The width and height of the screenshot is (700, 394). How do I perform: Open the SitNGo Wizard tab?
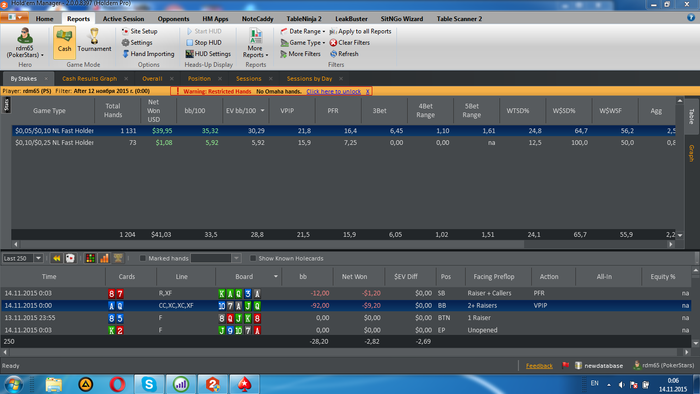[402, 19]
